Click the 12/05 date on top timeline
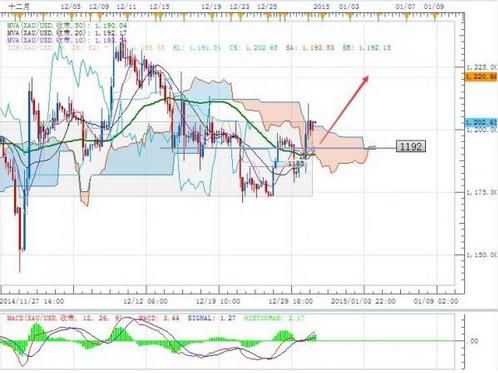The image size is (498, 373). 71,6
